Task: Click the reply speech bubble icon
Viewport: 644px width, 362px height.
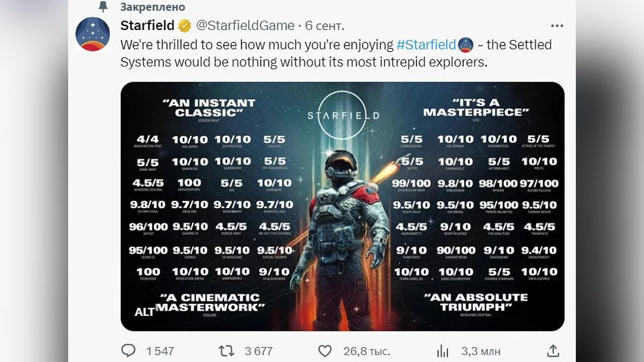Action: coord(128,351)
